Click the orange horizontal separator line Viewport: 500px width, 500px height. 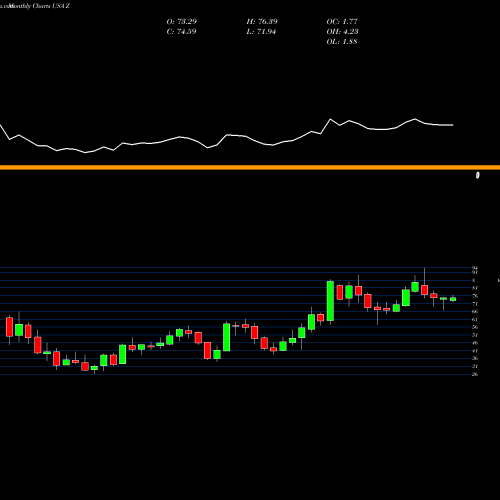tap(250, 167)
